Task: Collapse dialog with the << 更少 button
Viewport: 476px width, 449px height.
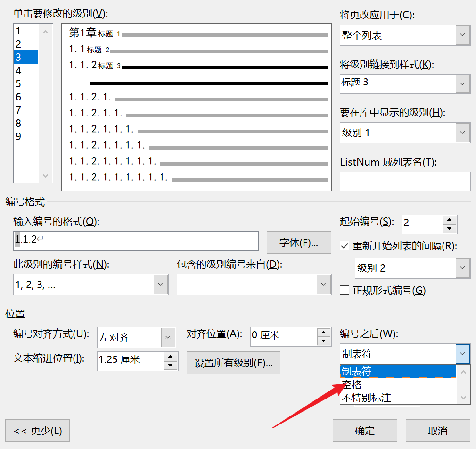Action: pos(37,430)
